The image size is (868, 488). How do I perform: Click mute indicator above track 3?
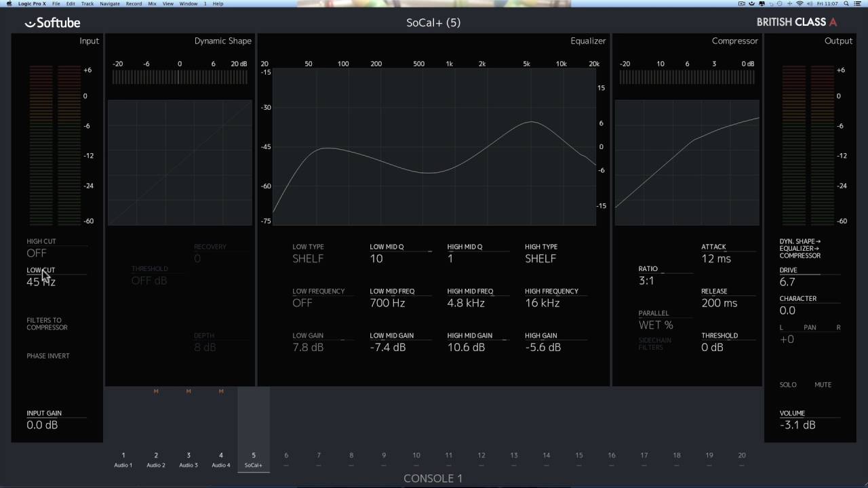pos(189,391)
